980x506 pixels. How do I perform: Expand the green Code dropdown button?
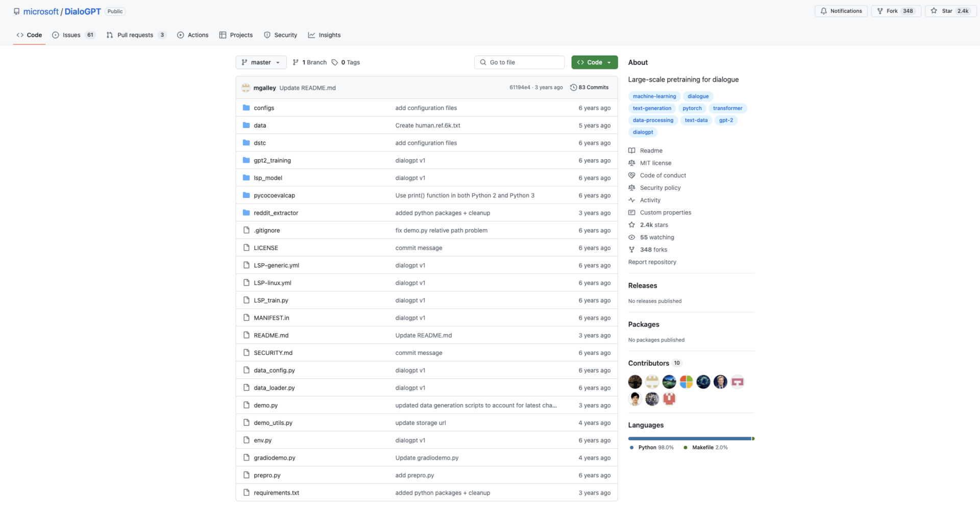595,62
